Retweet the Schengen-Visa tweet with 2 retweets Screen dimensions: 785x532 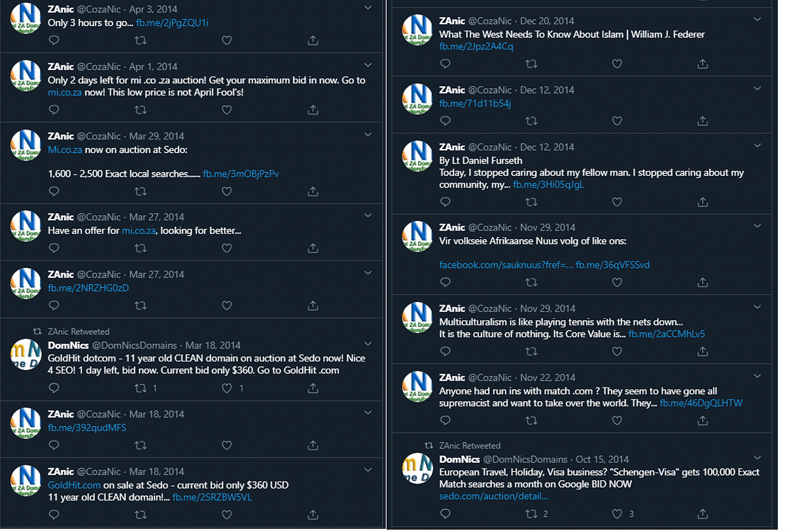tap(532, 514)
